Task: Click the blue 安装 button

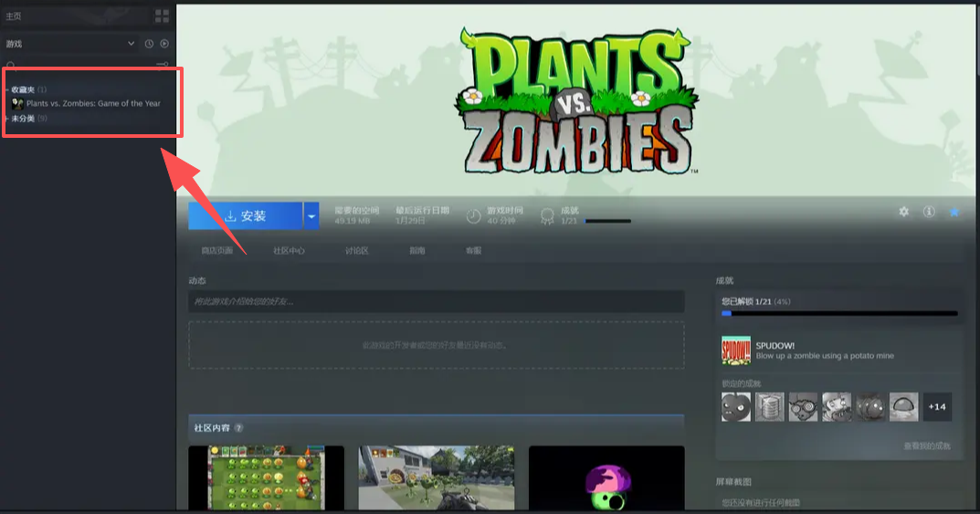Action: coord(245,216)
